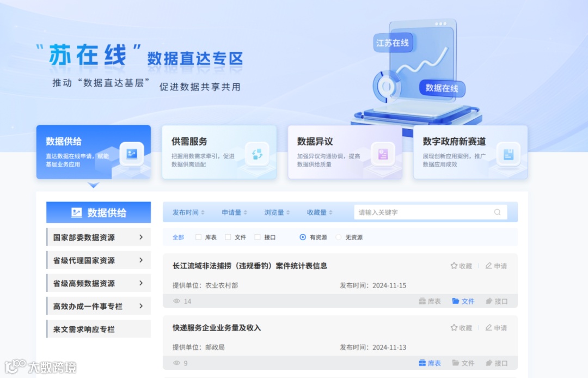The height and width of the screenshot is (378, 588).
Task: Click date text 发布时间: 2024-11-15
Action: point(373,285)
